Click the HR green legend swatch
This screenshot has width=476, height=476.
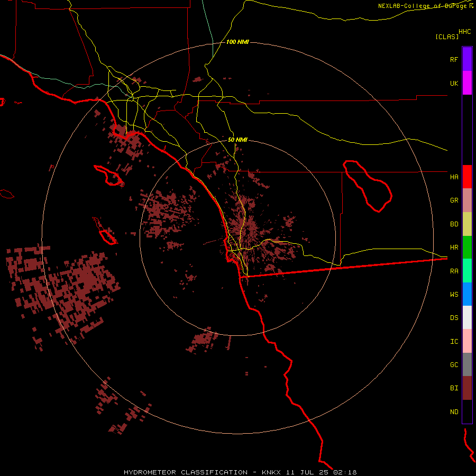(x=467, y=248)
